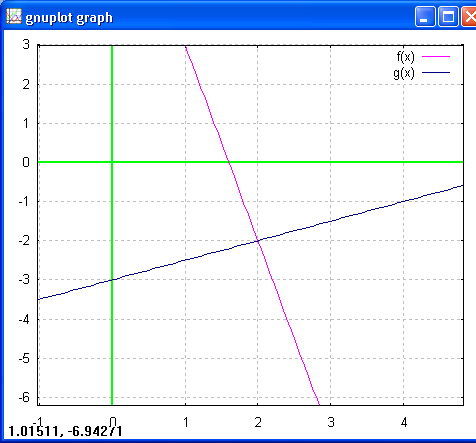Click the dark blue g(x) legend line sample
This screenshot has width=476, height=443.
coord(436,72)
